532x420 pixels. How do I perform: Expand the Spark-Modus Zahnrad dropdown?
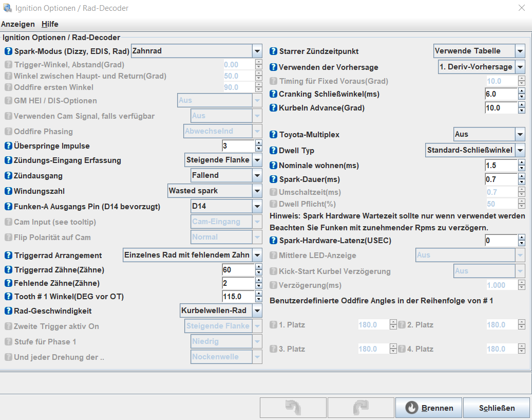coord(257,51)
